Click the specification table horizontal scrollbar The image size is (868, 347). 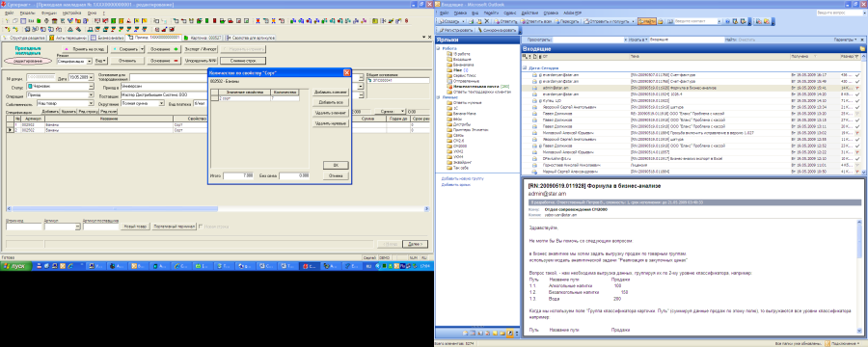[218, 208]
